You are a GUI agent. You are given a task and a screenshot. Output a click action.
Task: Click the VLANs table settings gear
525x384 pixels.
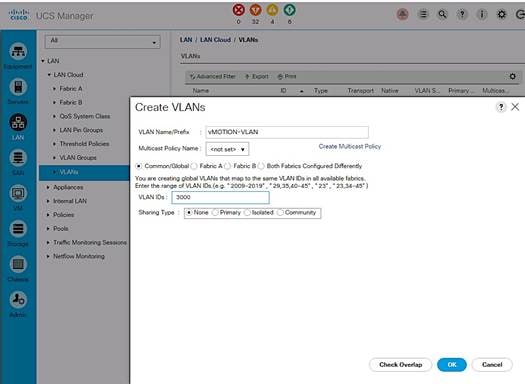point(512,76)
